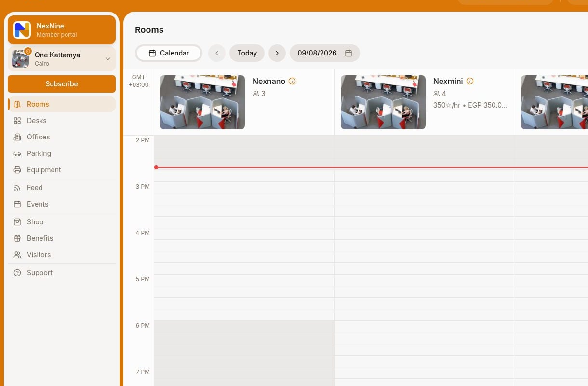The height and width of the screenshot is (386, 588).
Task: Click the Nexmini room name
Action: pos(448,81)
